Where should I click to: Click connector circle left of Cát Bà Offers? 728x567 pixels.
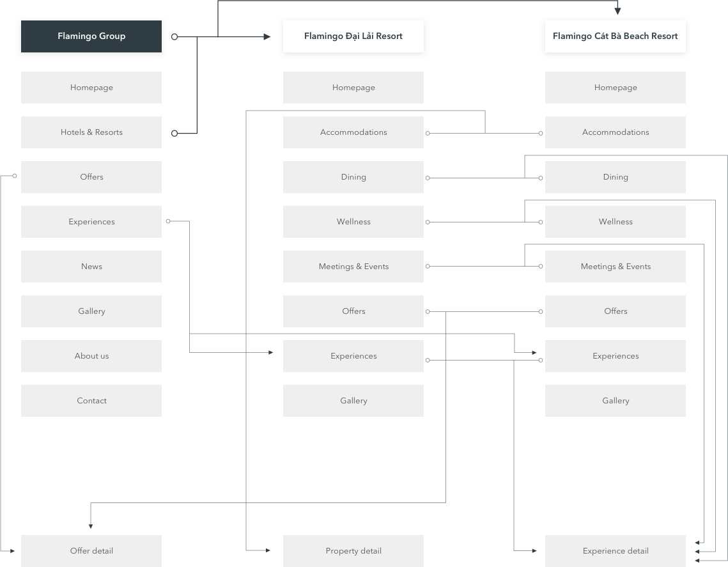click(x=541, y=311)
